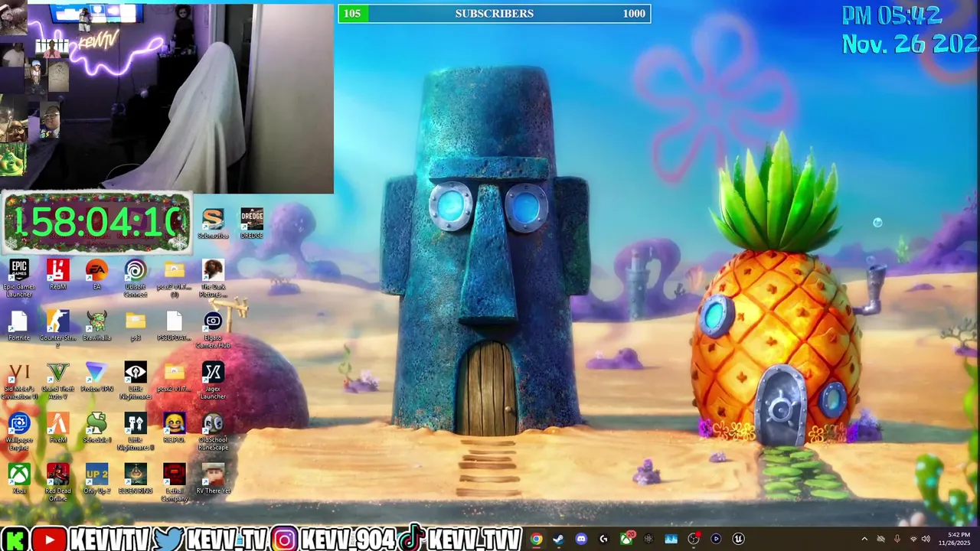Image resolution: width=980 pixels, height=551 pixels.
Task: Select the Little Nightmares II shortcut
Action: (136, 432)
